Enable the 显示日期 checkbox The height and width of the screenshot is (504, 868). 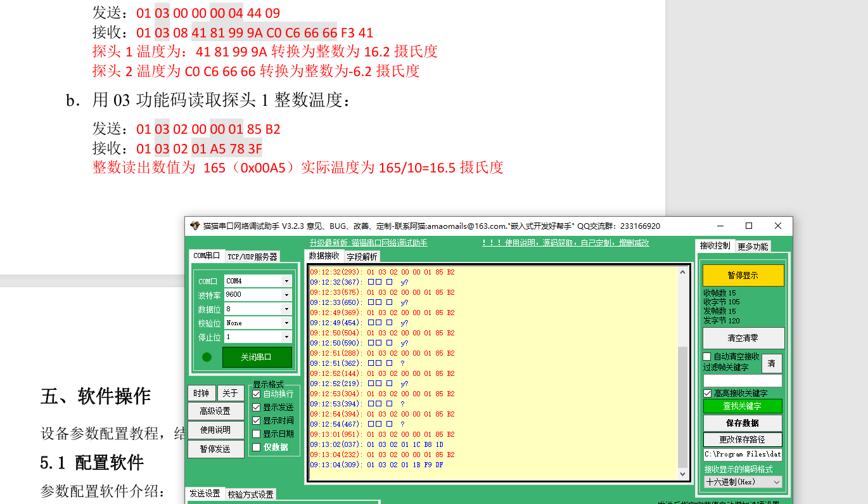(257, 434)
